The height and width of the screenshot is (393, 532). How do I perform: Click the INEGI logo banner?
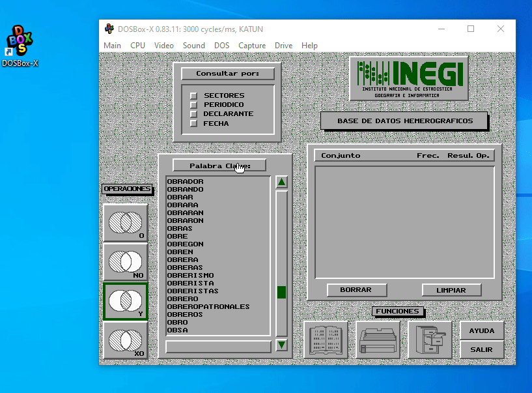click(409, 78)
